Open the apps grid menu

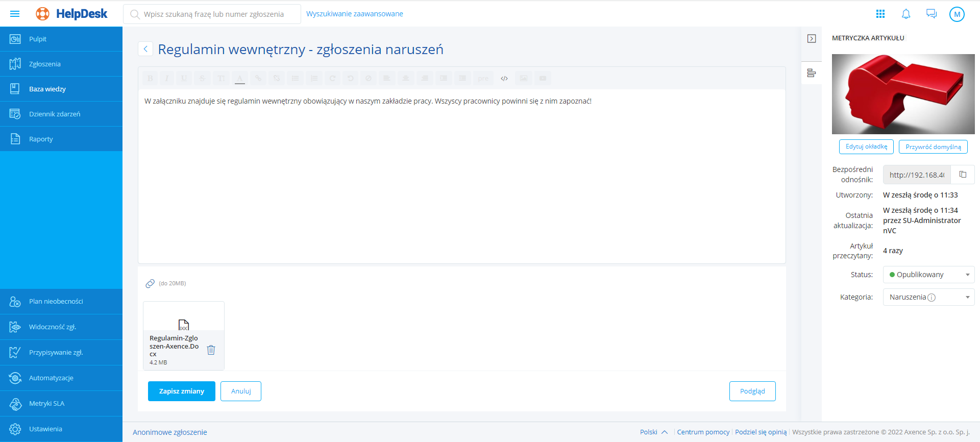tap(880, 14)
